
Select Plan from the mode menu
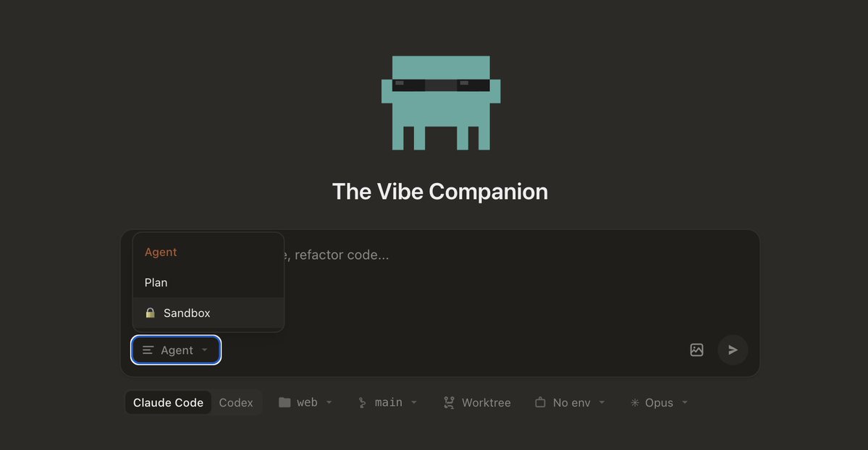(156, 282)
